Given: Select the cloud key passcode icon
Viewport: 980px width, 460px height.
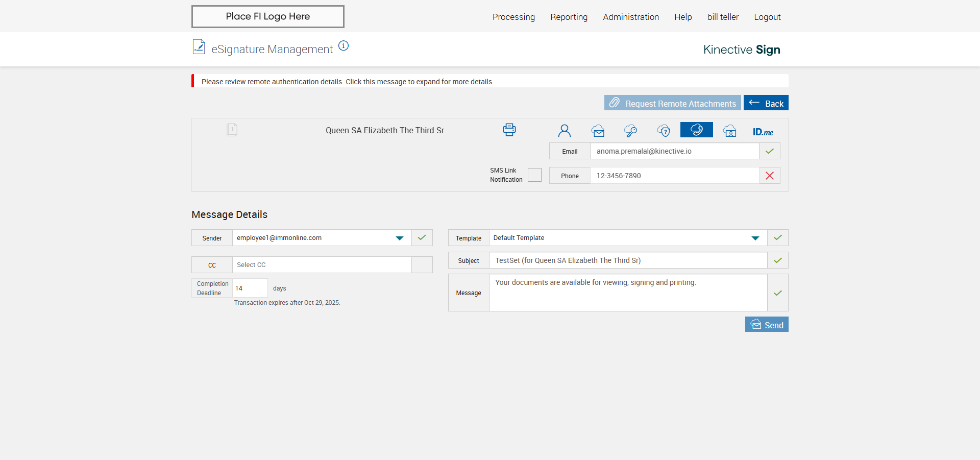Looking at the screenshot, I should (x=630, y=131).
